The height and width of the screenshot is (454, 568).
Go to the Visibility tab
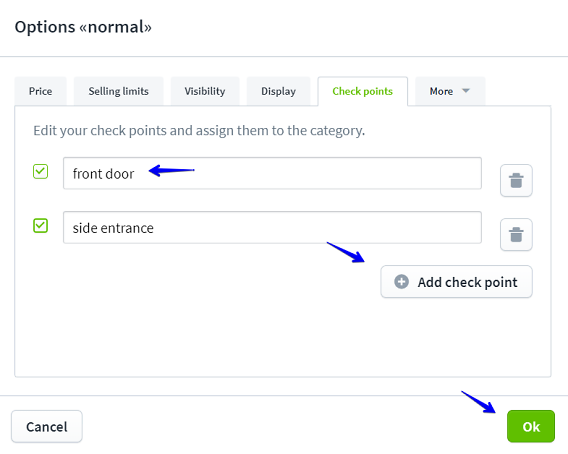[205, 91]
